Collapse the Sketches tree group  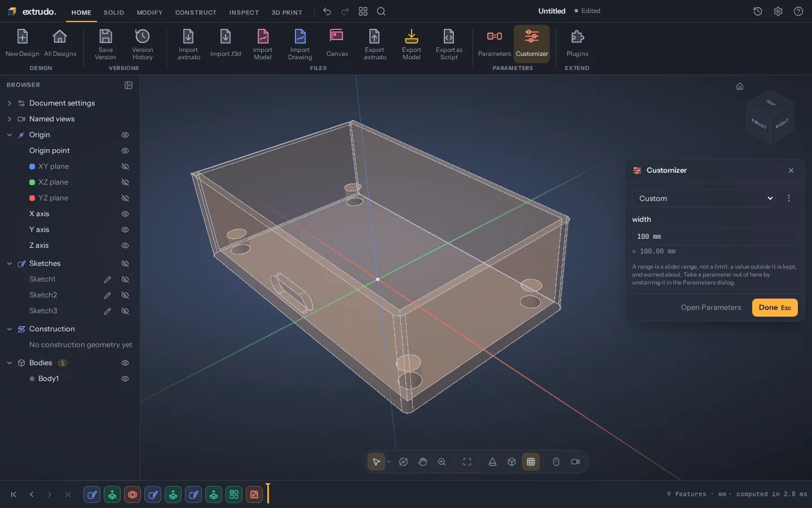coord(10,264)
